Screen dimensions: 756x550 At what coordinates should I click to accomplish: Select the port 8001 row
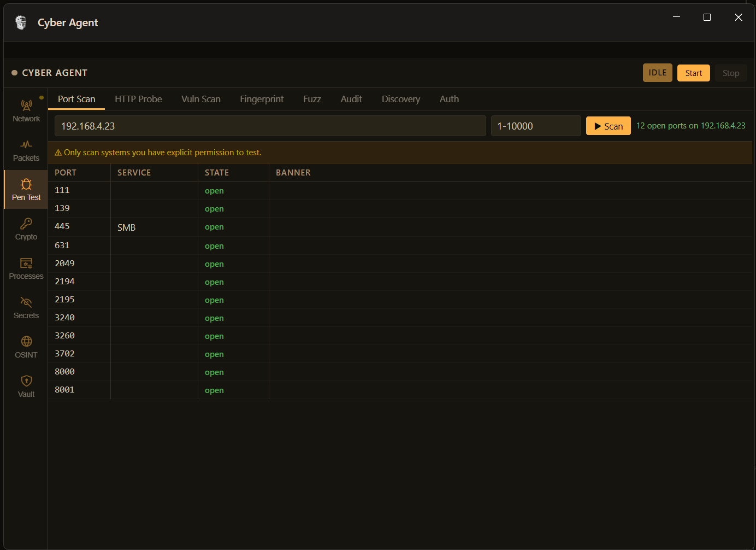tap(400, 390)
